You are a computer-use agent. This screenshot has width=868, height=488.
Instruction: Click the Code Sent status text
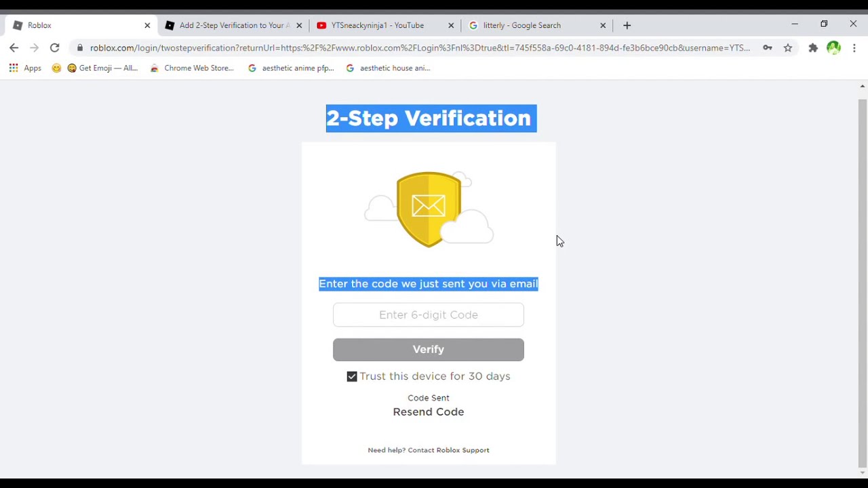429,398
